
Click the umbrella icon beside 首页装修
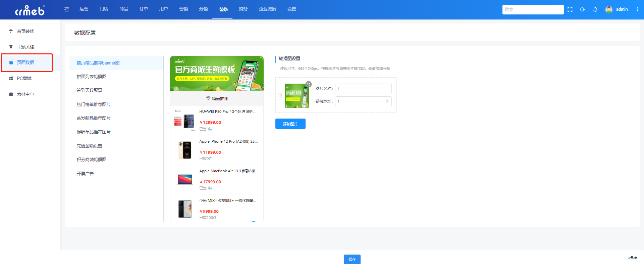point(11,31)
